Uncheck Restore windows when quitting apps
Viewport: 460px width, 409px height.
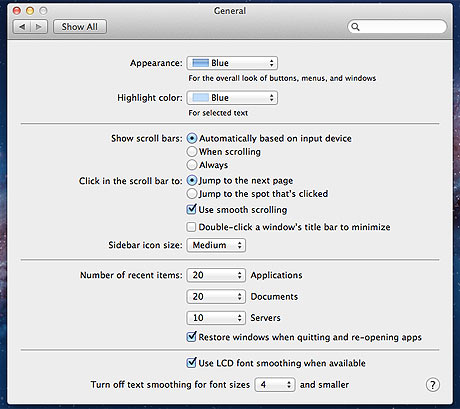click(191, 337)
